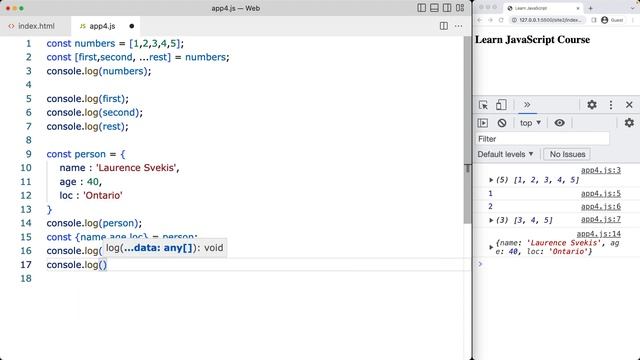Image resolution: width=640 pixels, height=360 pixels.
Task: Click the 'Ontario' string in code
Action: 103,196
